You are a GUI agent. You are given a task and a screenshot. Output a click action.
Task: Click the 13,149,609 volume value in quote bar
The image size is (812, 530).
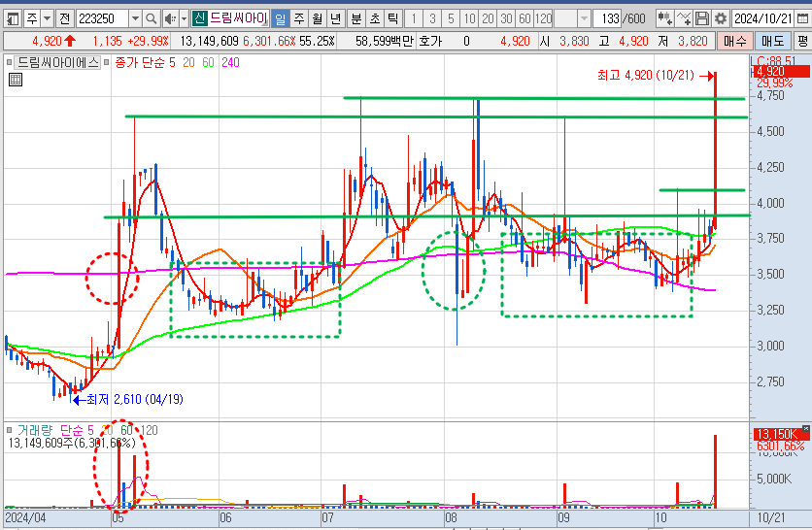point(209,41)
